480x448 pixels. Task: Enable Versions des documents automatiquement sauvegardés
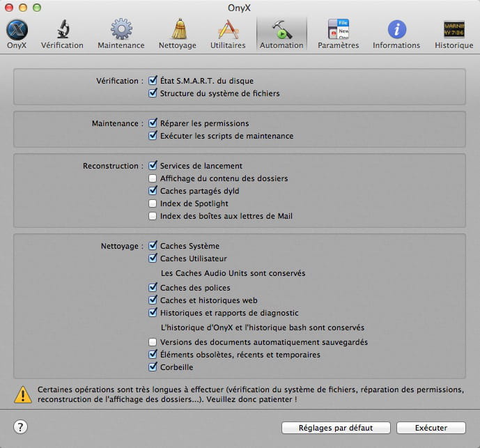tap(153, 342)
